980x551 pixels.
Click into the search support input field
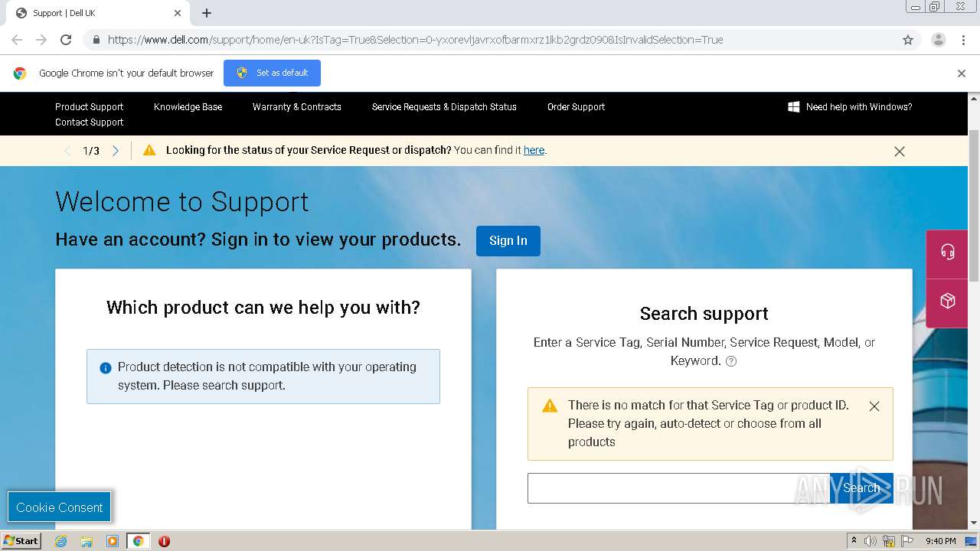click(678, 488)
